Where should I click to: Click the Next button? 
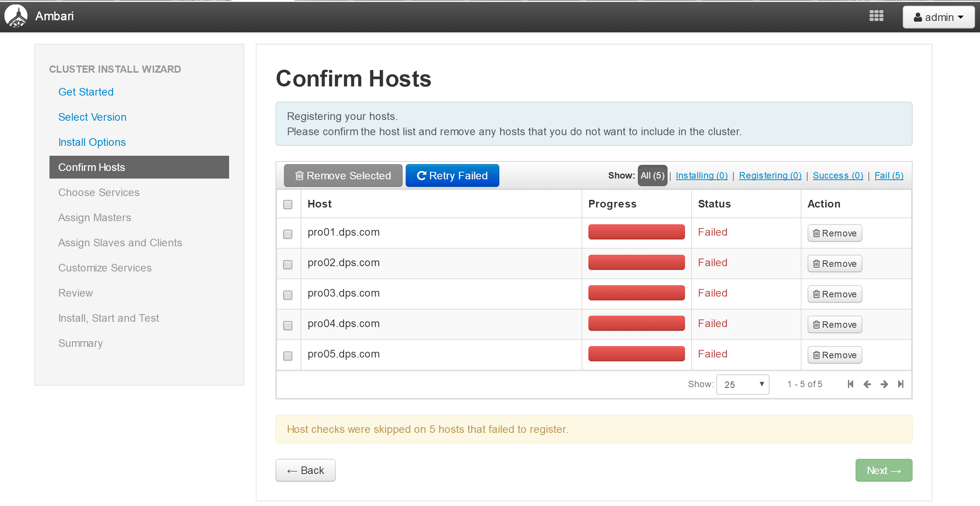coord(884,470)
